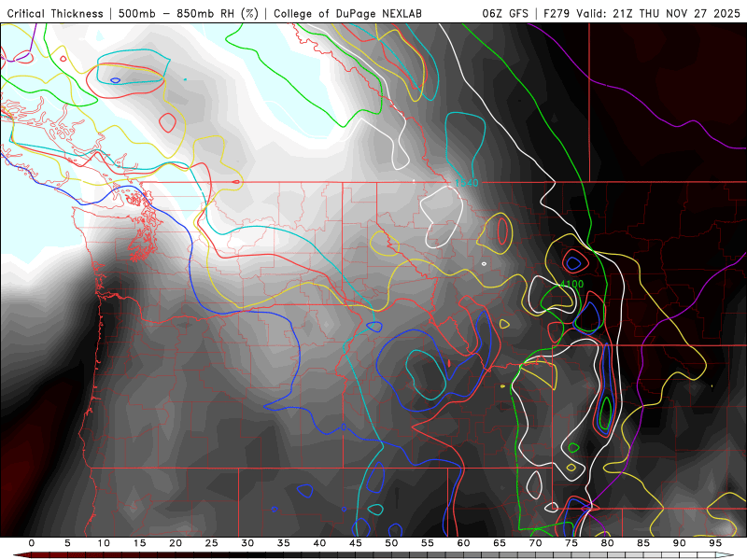Click the "F279" forecast hour text
This screenshot has width=747, height=560.
click(x=557, y=13)
